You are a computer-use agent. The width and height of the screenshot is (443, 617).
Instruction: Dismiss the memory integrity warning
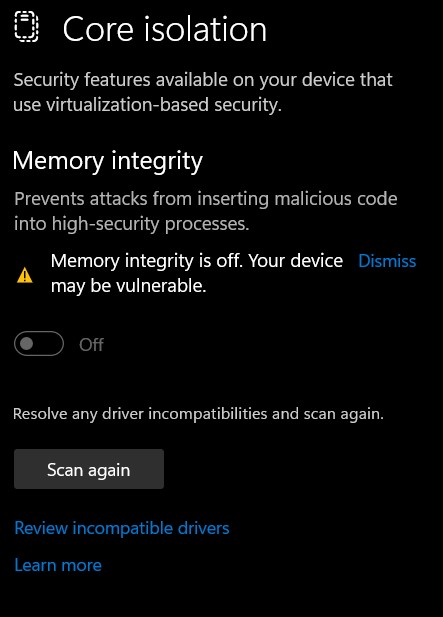[x=387, y=261]
